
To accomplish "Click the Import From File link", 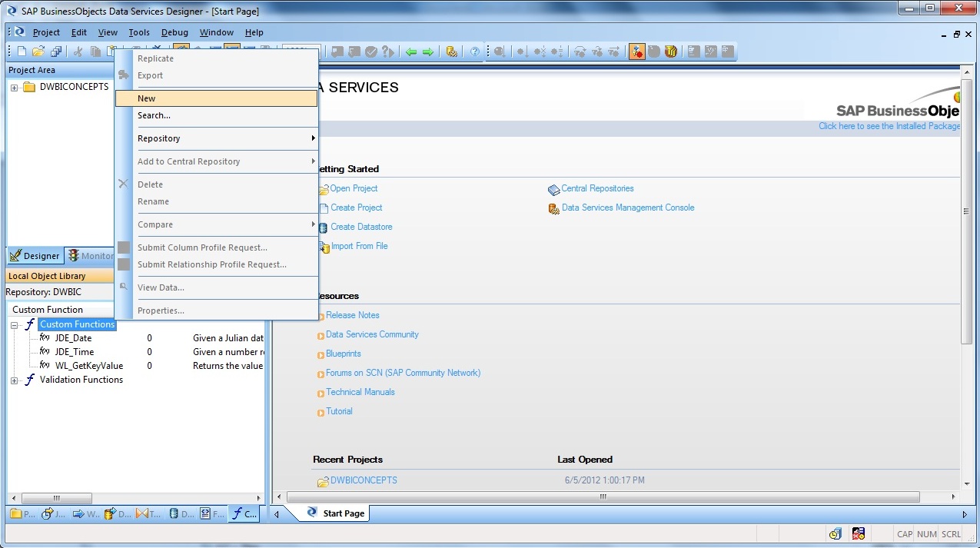I will point(359,246).
